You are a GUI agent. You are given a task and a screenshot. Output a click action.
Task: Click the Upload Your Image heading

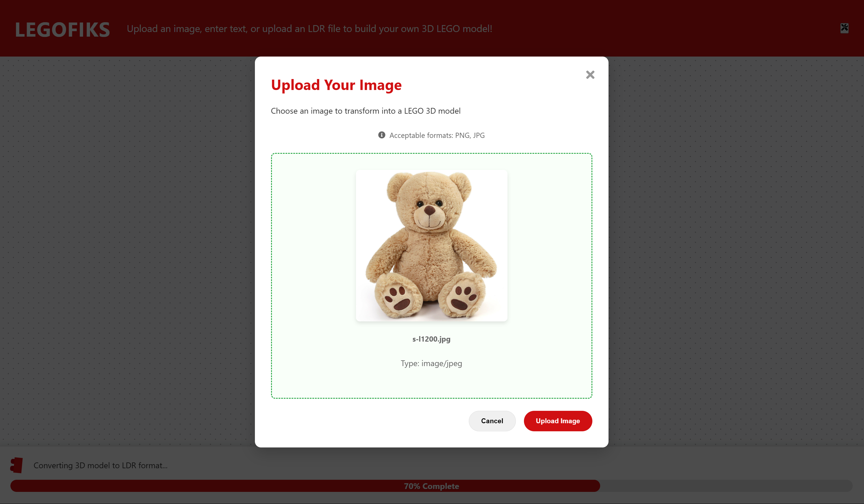click(336, 85)
